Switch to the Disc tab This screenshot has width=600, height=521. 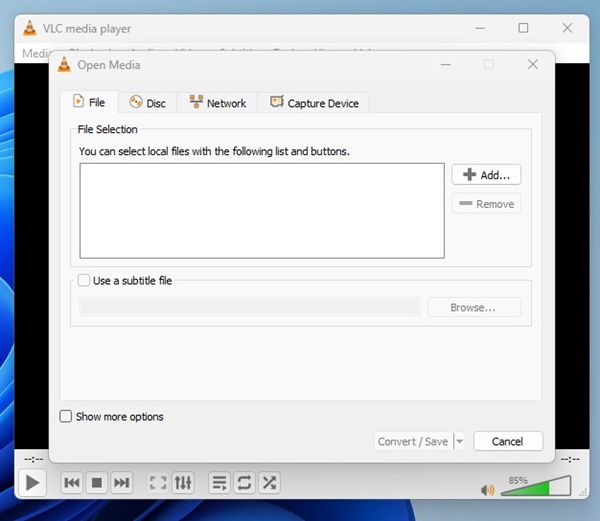pyautogui.click(x=147, y=103)
